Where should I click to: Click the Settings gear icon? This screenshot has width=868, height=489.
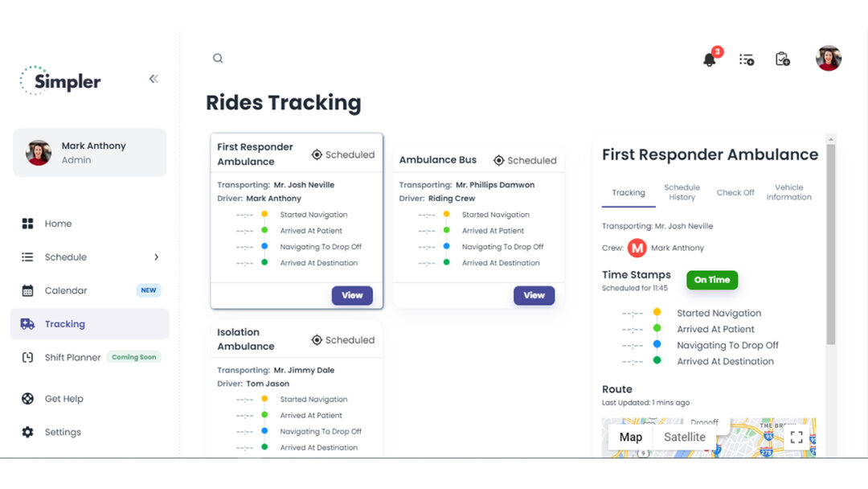click(28, 432)
